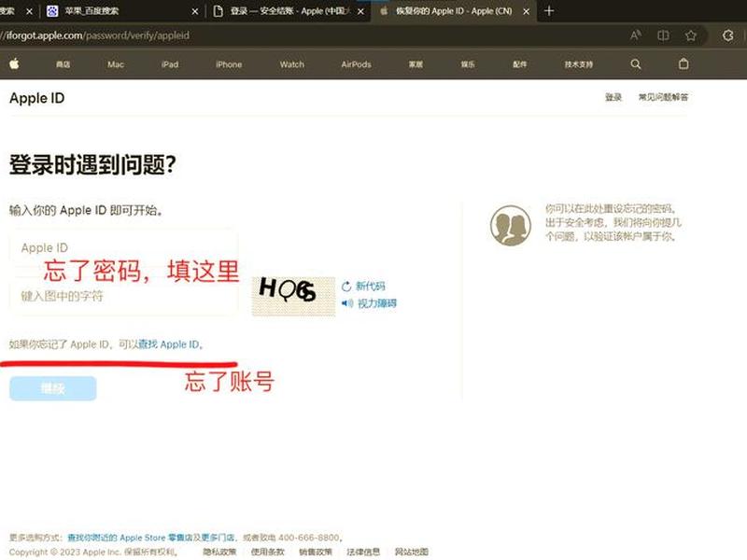747x560 pixels.
Task: Open the 娱乐 menu item
Action: tap(468, 64)
